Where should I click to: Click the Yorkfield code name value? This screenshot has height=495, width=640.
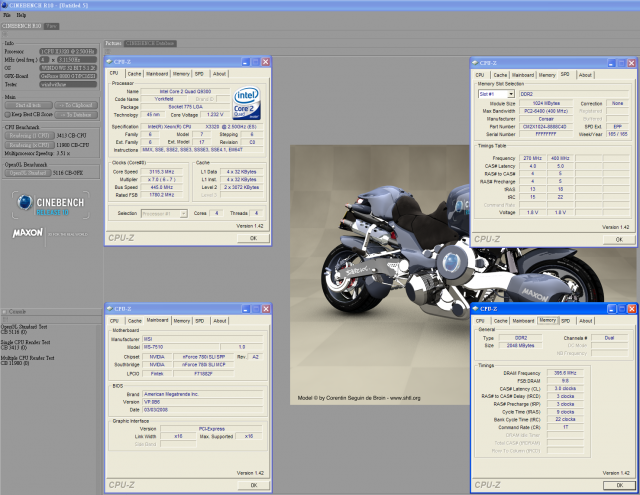pos(164,99)
